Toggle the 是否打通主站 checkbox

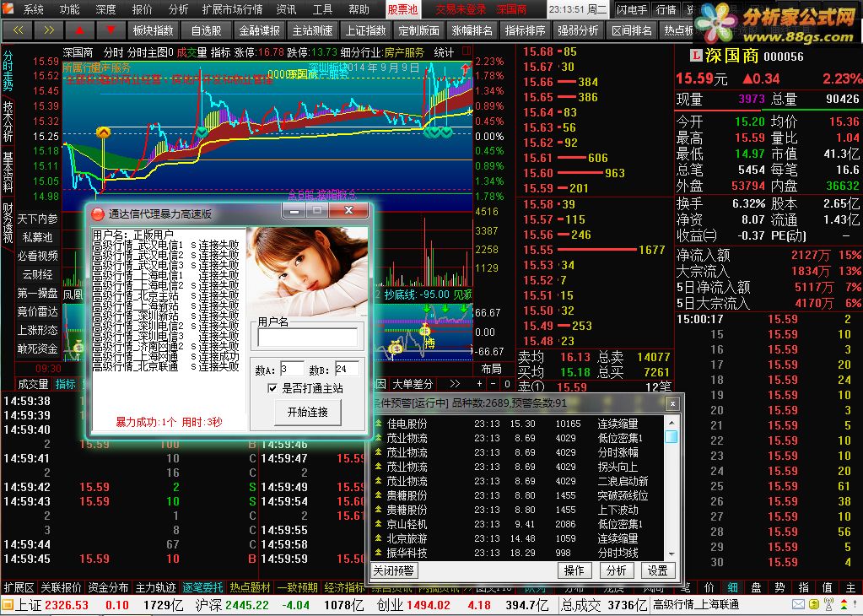[272, 388]
